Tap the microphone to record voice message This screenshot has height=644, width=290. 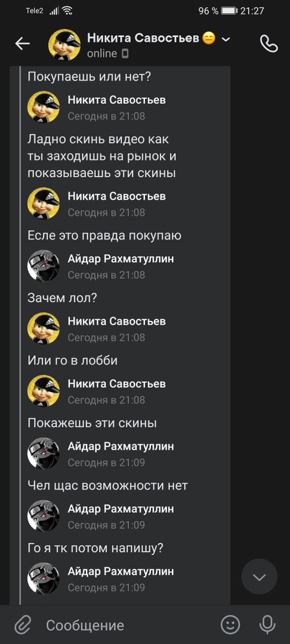pyautogui.click(x=267, y=625)
